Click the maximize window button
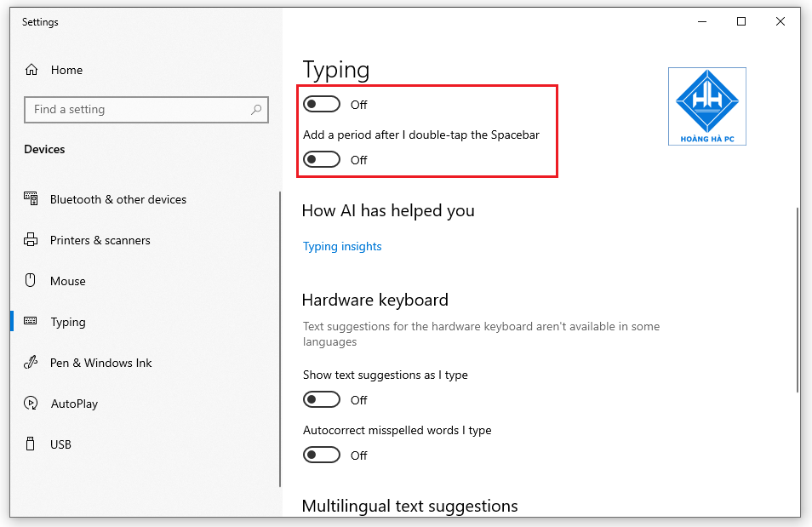The image size is (812, 527). click(741, 21)
